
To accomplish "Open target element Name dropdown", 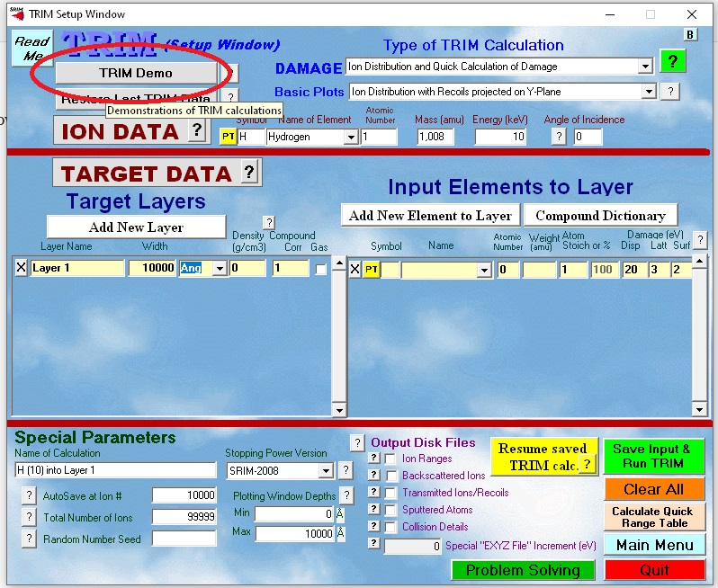I will [x=484, y=270].
